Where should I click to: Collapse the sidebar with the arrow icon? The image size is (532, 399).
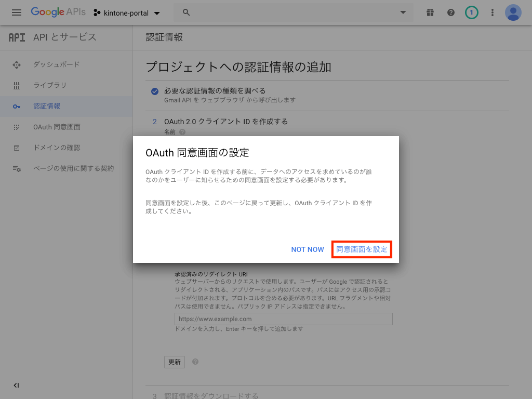pos(16,385)
